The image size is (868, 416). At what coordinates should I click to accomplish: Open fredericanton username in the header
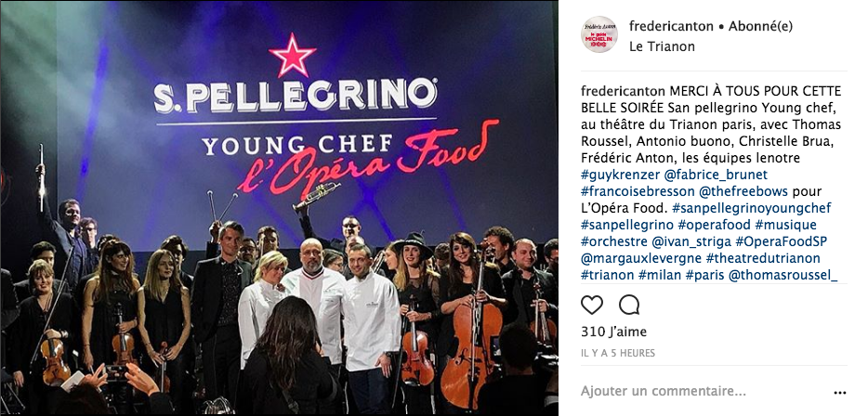672,26
